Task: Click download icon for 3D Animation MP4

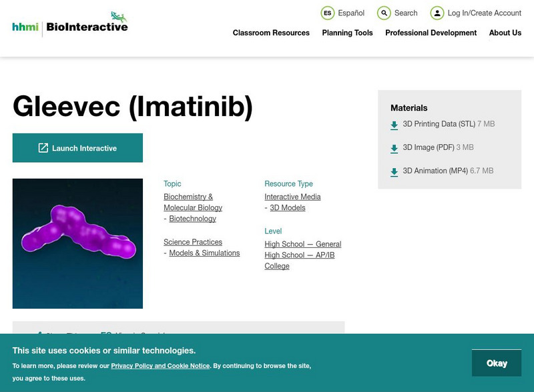Action: coord(394,172)
